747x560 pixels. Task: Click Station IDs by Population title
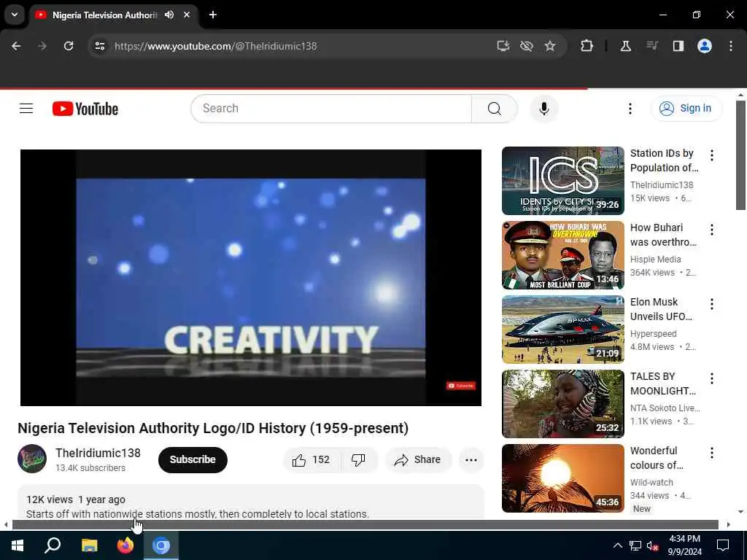(664, 160)
